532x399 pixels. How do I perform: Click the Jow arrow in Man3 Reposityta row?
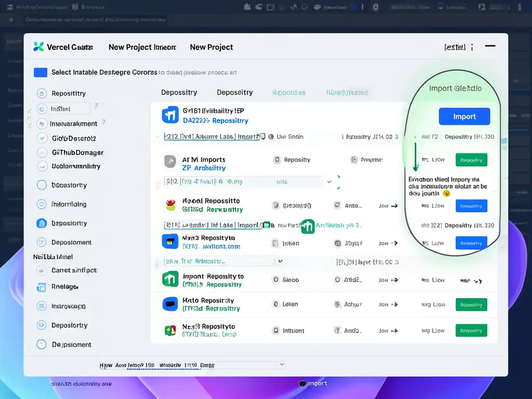(x=394, y=243)
